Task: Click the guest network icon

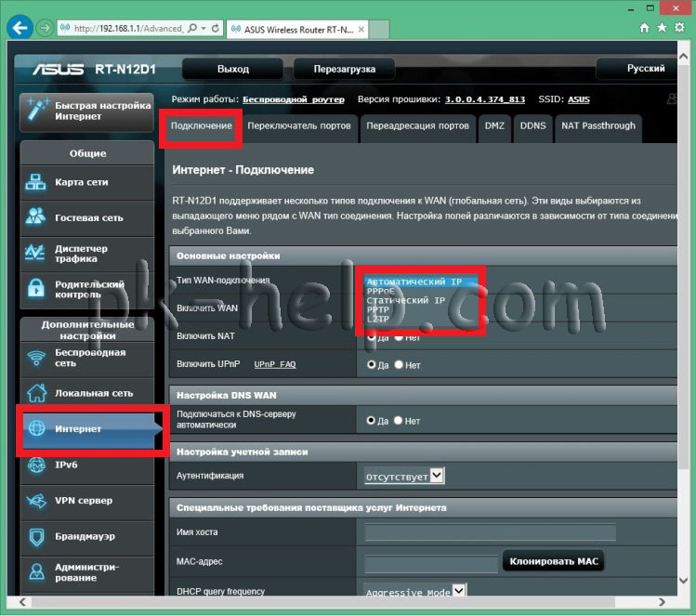Action: pos(35,216)
